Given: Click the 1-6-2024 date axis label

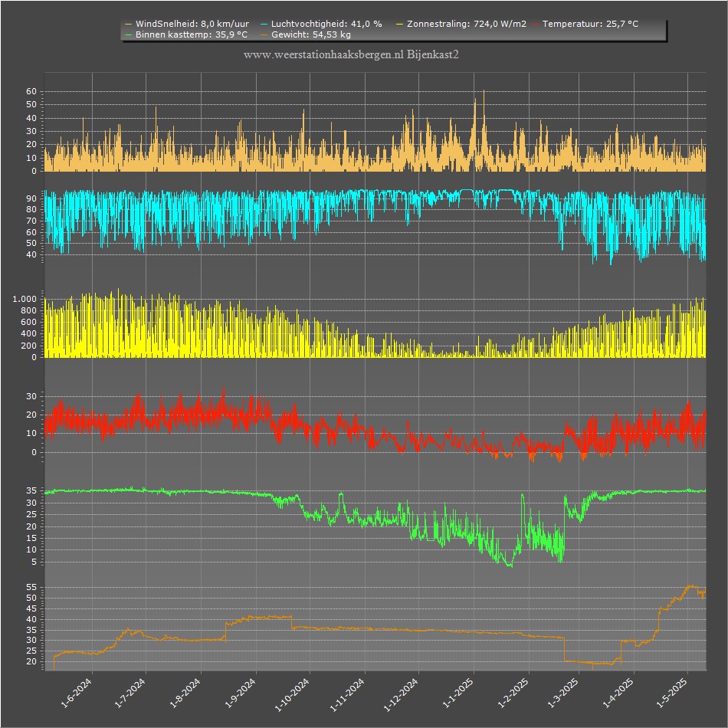Looking at the screenshot, I should pos(77,692).
